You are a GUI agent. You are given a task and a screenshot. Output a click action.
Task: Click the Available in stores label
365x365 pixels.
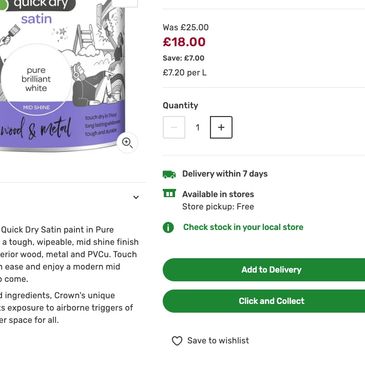coord(218,194)
